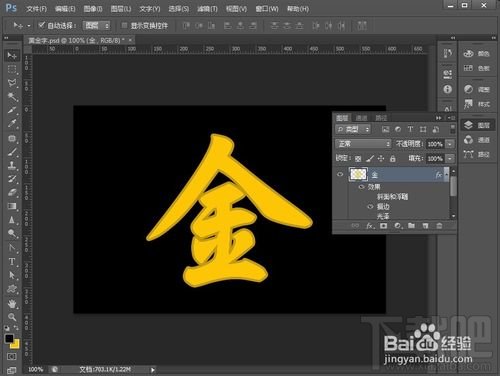Hide the 金 layer visibility eye
The width and height of the screenshot is (500, 376).
(x=340, y=174)
